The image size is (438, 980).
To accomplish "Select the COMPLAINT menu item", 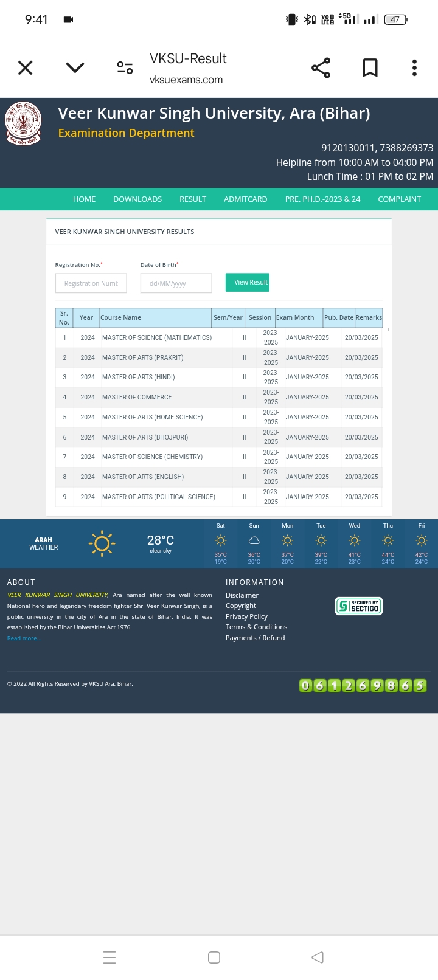I will click(x=399, y=199).
